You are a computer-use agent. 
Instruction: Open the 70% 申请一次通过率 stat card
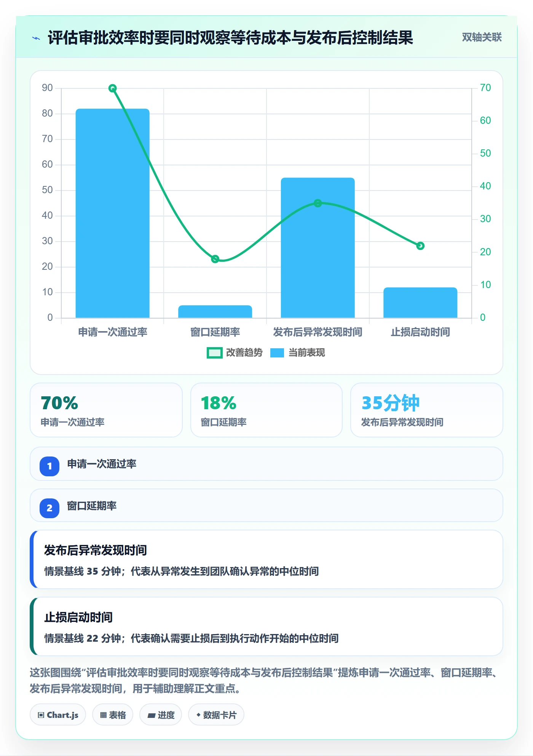point(106,410)
